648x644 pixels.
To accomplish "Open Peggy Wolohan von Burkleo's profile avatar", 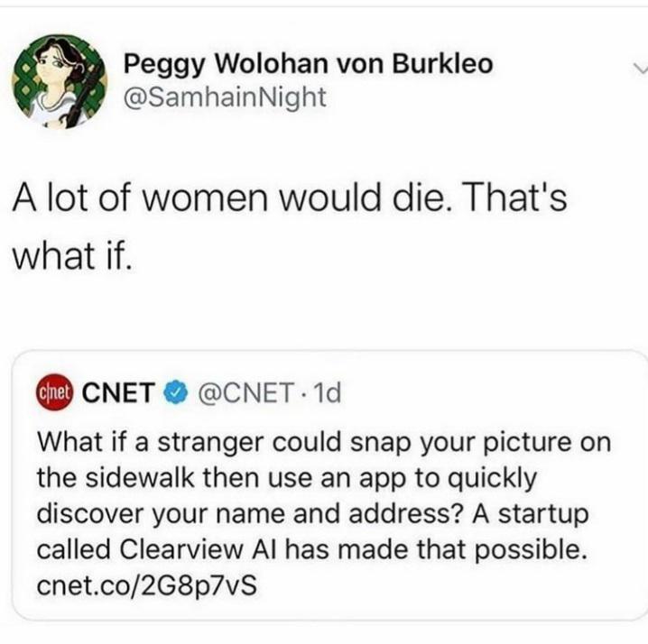I will tap(58, 78).
